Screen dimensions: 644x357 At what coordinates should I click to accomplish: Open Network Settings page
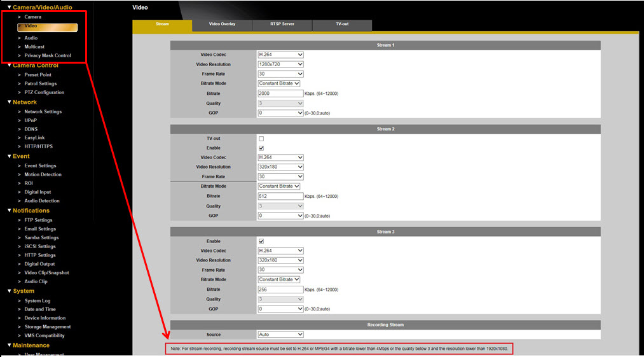click(x=43, y=111)
